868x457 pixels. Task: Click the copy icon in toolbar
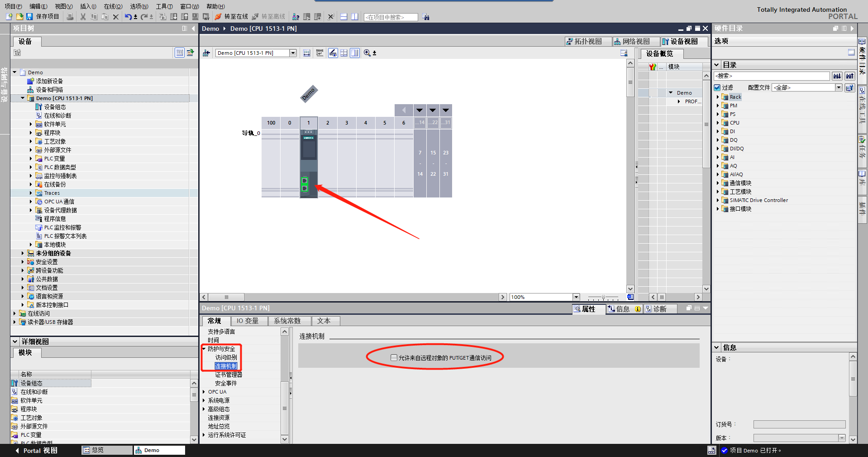click(94, 17)
